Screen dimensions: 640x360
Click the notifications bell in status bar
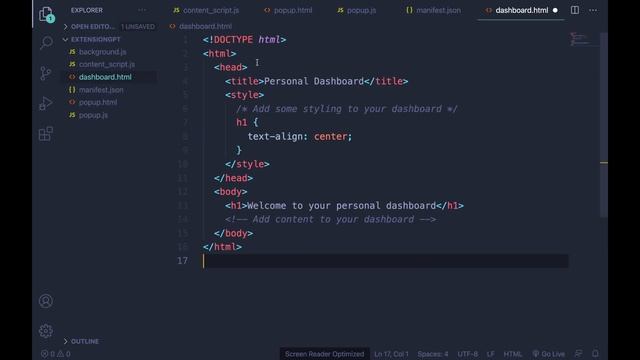tap(596, 353)
